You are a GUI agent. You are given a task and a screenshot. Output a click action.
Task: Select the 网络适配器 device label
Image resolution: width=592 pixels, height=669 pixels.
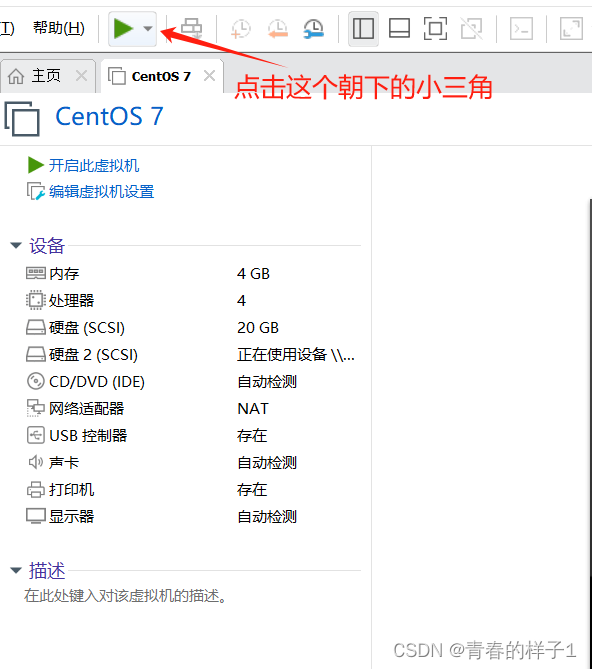[x=87, y=408]
